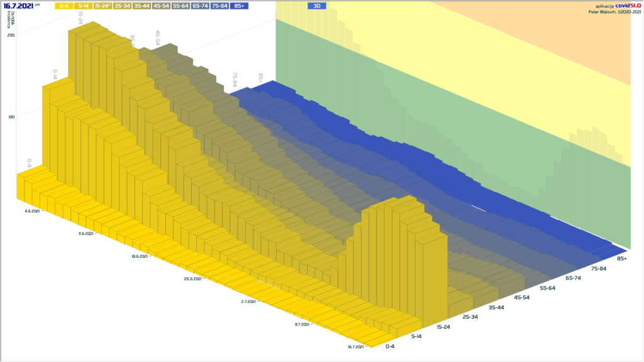Toggle the 5-14 age group legend button
Screen dimensions: 644x362
point(84,6)
